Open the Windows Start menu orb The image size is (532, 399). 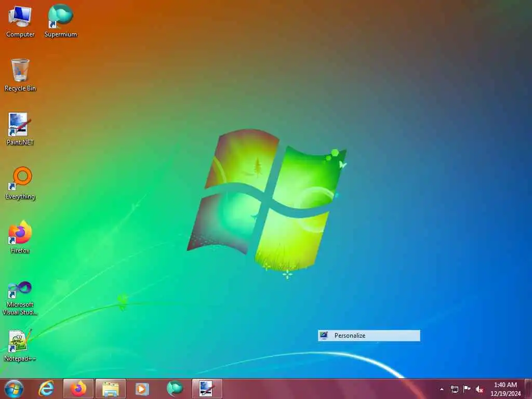[14, 389]
